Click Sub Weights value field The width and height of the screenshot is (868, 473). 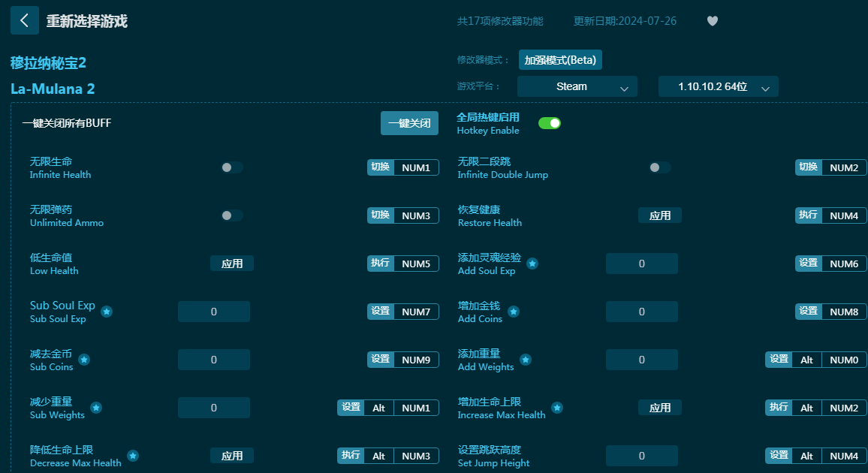pyautogui.click(x=214, y=408)
